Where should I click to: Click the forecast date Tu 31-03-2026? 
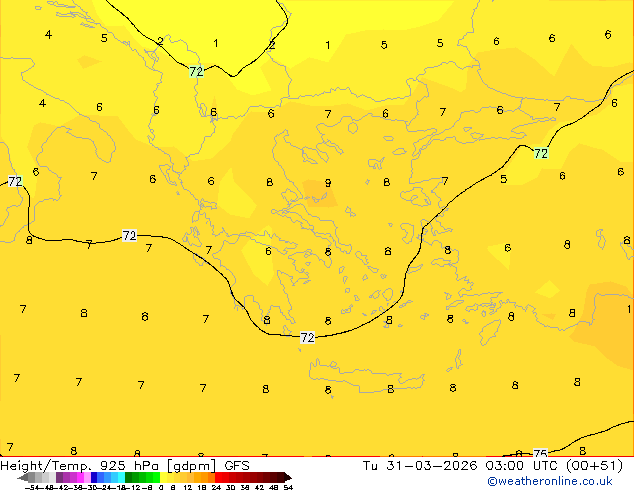tap(411, 465)
